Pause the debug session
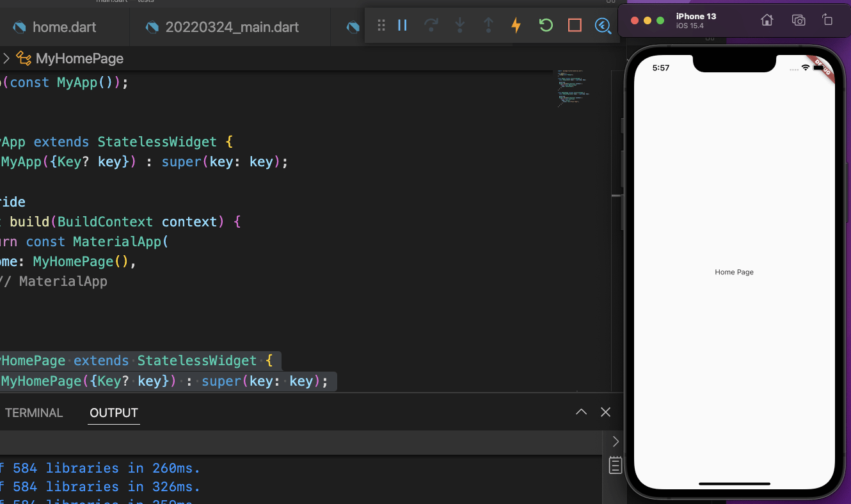851x504 pixels. (x=402, y=26)
